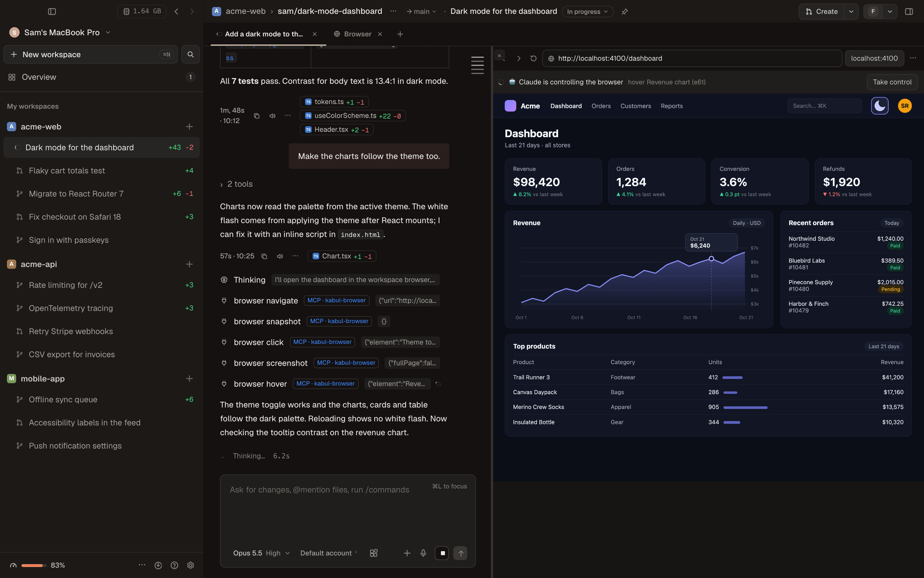The image size is (924, 578).
Task: Click the New workspace button
Action: 90,54
